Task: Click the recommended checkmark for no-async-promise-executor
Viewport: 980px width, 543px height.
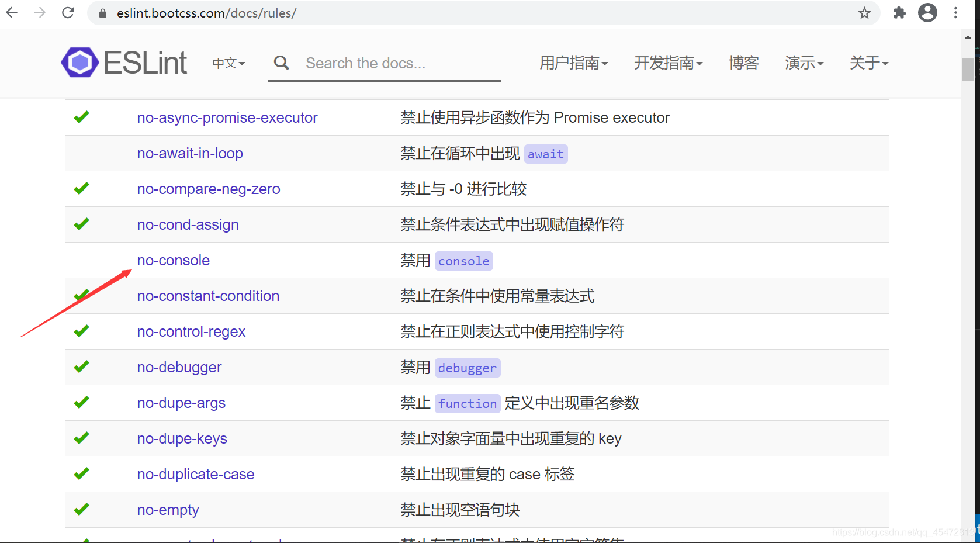Action: click(81, 117)
